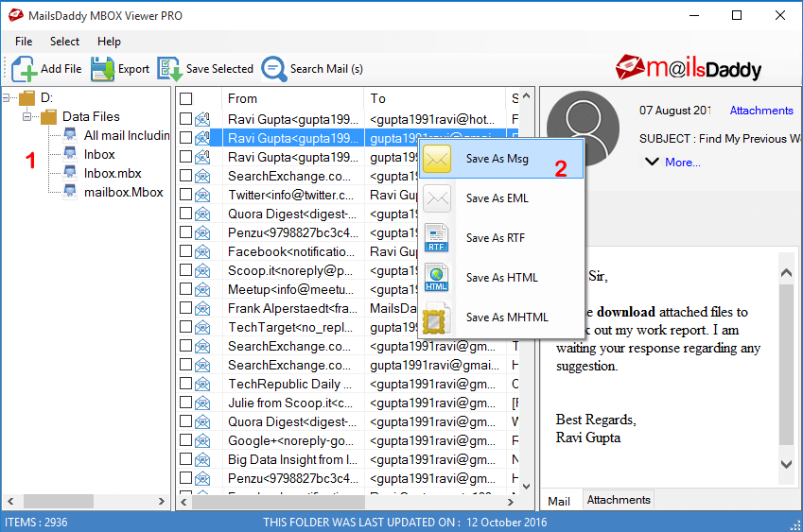Click mail list scroll down arrow
The width and height of the screenshot is (803, 532).
pos(527,487)
